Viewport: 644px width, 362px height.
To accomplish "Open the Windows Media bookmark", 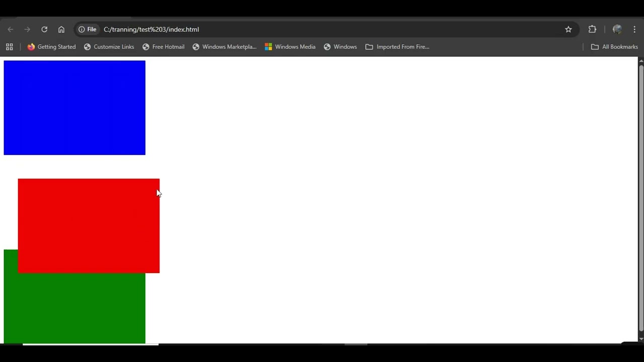I will (x=290, y=47).
